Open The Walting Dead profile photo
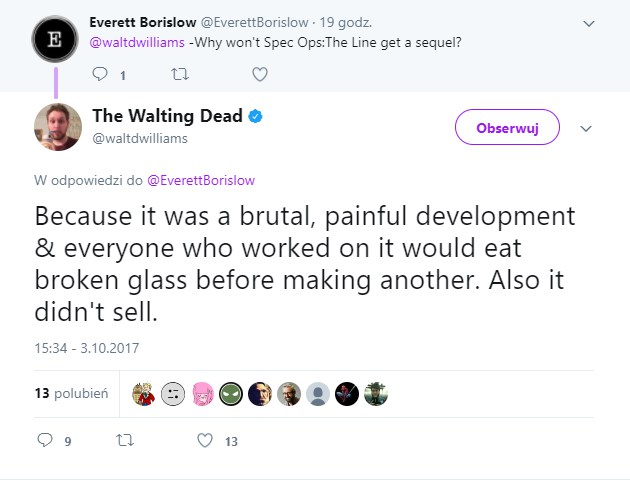Screen dimensions: 630x483 57,126
